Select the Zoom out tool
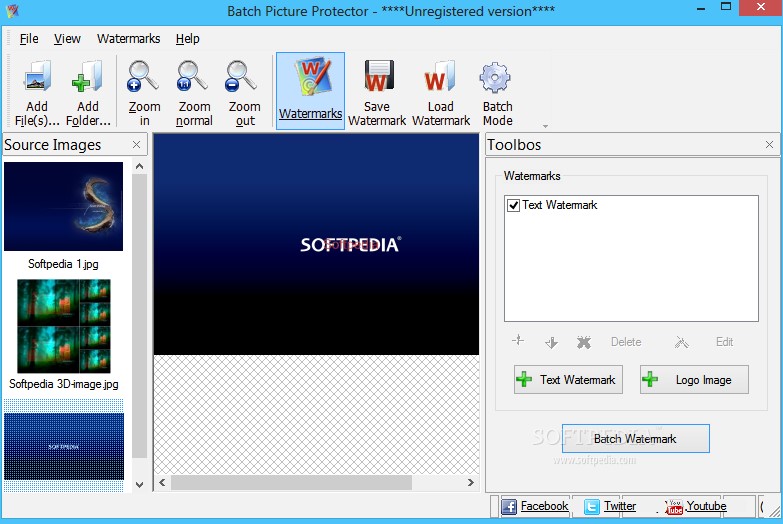 click(244, 92)
